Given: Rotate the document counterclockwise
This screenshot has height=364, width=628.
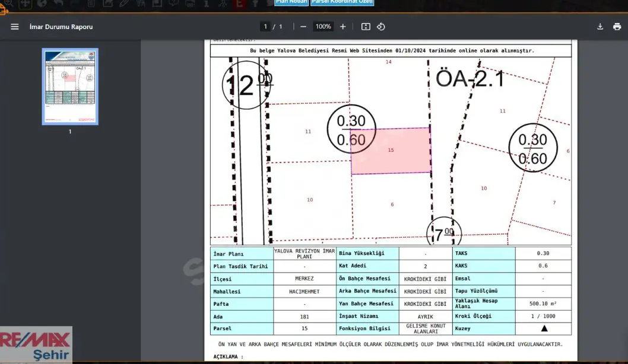Looking at the screenshot, I should pyautogui.click(x=381, y=27).
